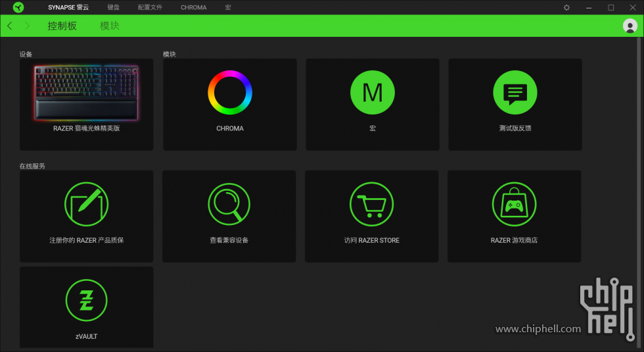Open the 测试版反馈 feedback chat icon
The width and height of the screenshot is (644, 352).
[515, 93]
